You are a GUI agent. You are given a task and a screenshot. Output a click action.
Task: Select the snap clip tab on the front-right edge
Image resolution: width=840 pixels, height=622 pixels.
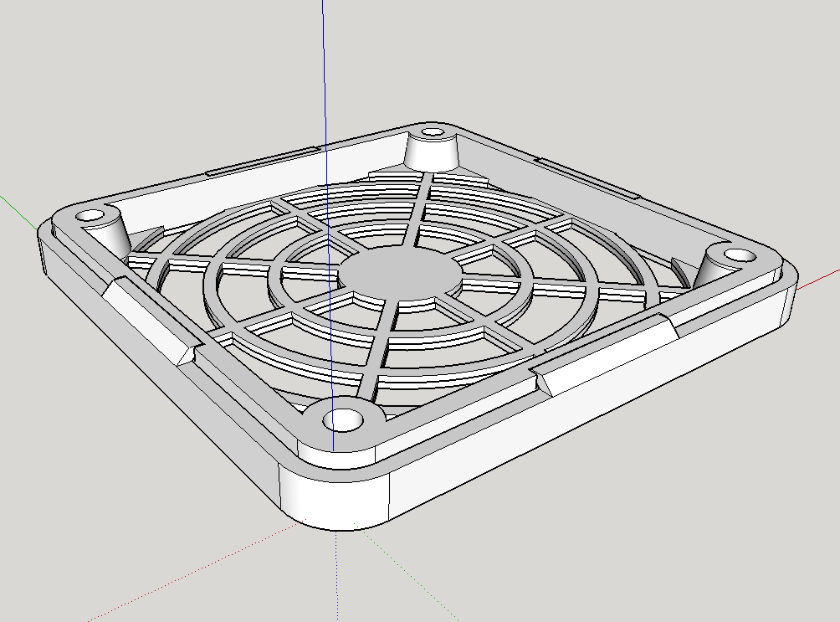604,356
